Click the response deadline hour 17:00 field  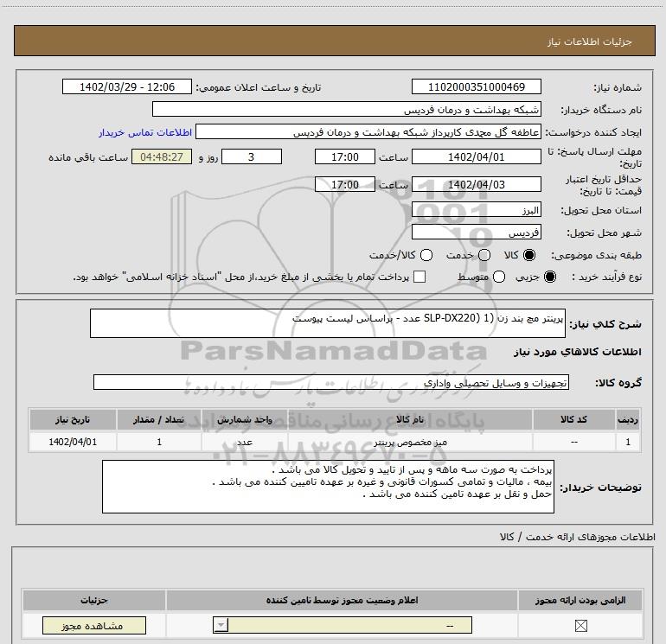click(x=345, y=156)
